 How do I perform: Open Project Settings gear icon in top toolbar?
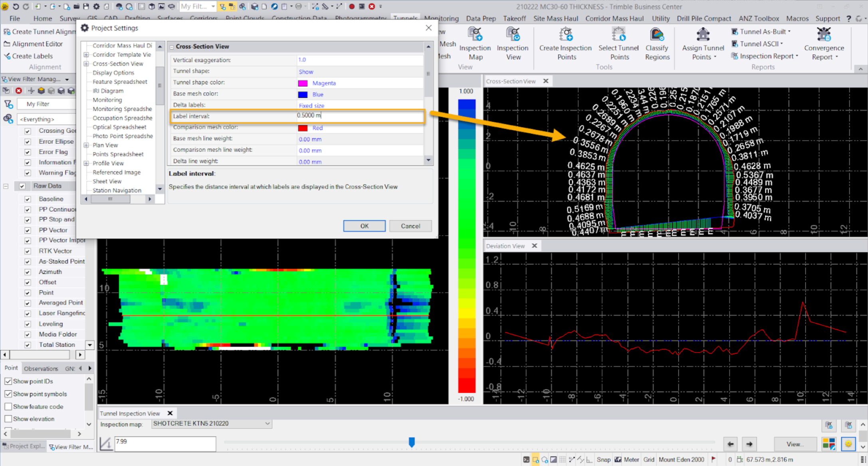point(96,6)
